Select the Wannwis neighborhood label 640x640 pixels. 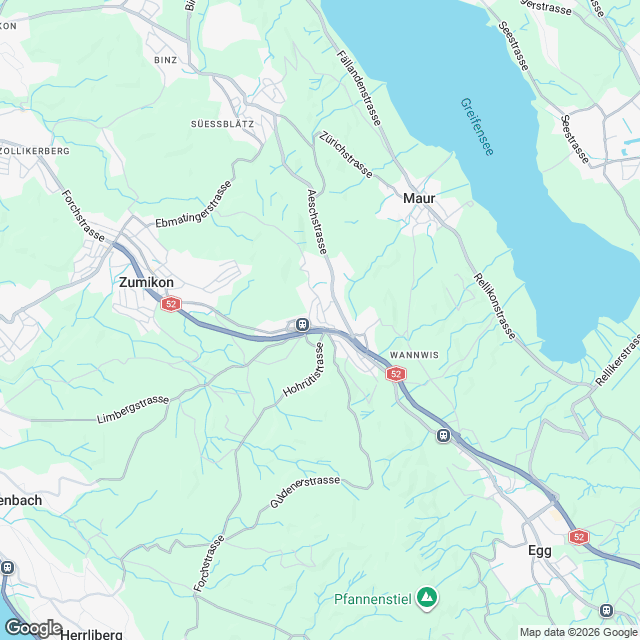click(x=414, y=356)
